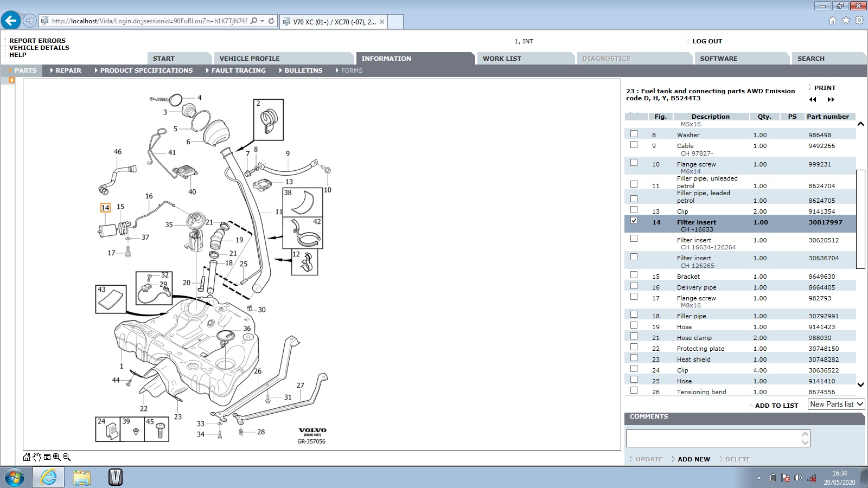Image resolution: width=868 pixels, height=488 pixels.
Task: Click the Print link
Action: coord(825,88)
